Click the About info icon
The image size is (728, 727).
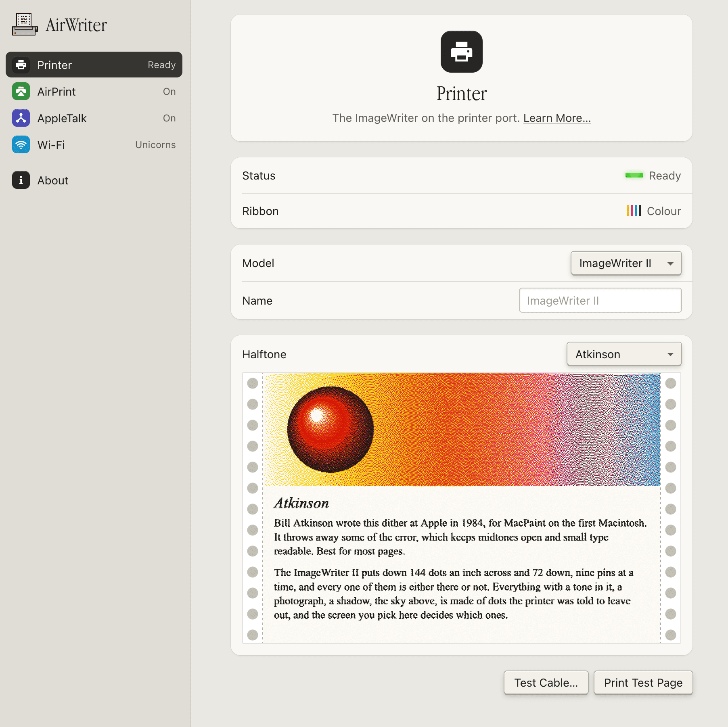(x=21, y=180)
